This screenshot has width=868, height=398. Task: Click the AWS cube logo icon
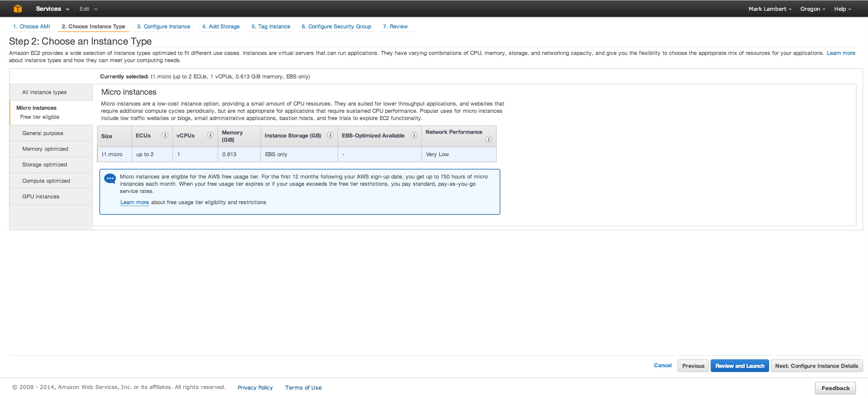click(x=17, y=9)
